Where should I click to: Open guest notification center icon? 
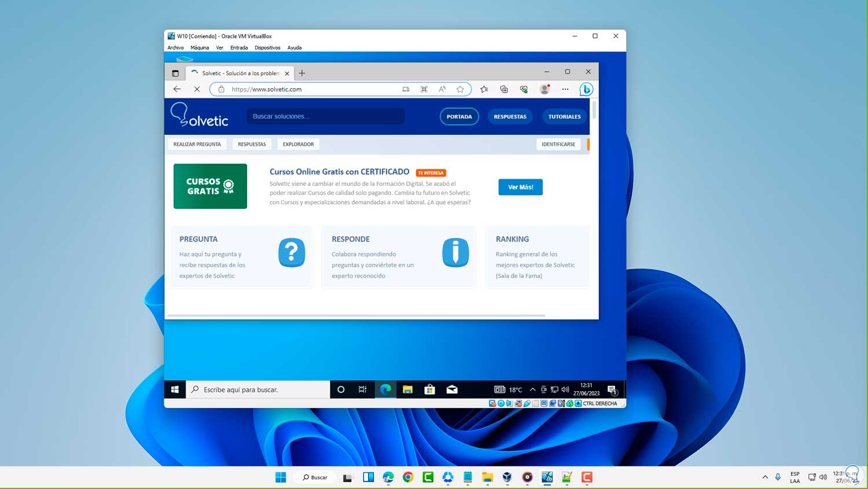coord(612,390)
